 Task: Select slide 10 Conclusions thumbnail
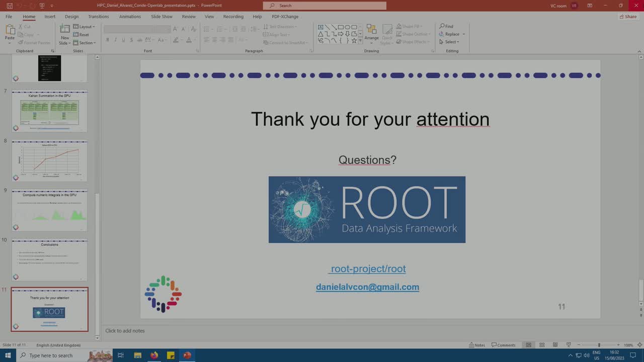click(49, 260)
